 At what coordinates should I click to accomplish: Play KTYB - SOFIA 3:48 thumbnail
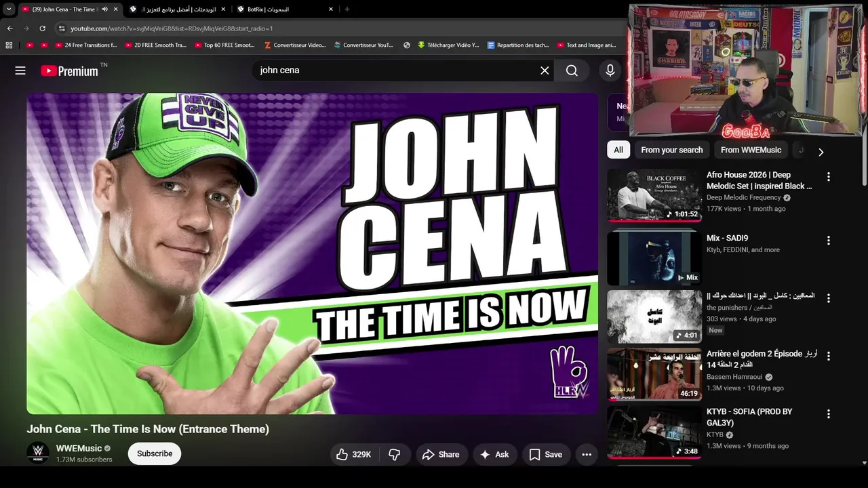click(654, 432)
